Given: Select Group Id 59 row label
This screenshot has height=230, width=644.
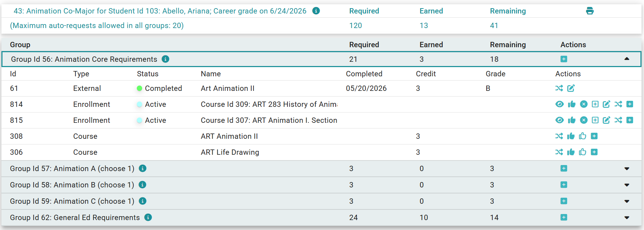Looking at the screenshot, I should [72, 201].
